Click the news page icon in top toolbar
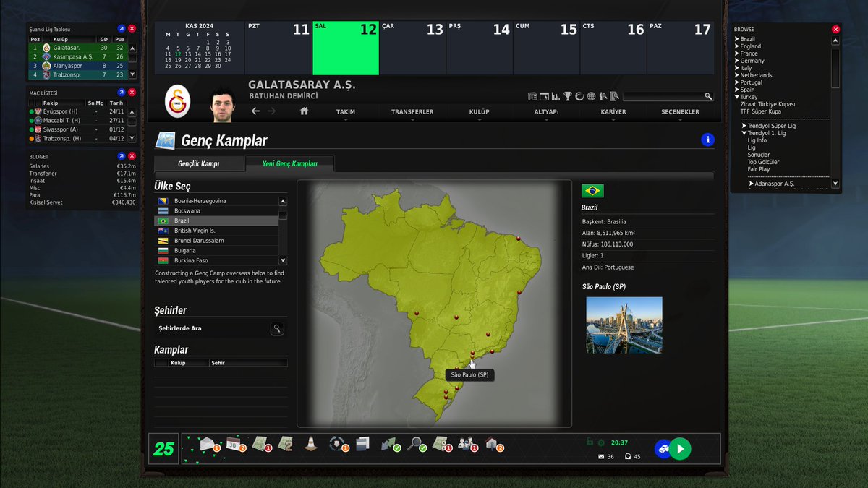 (533, 96)
